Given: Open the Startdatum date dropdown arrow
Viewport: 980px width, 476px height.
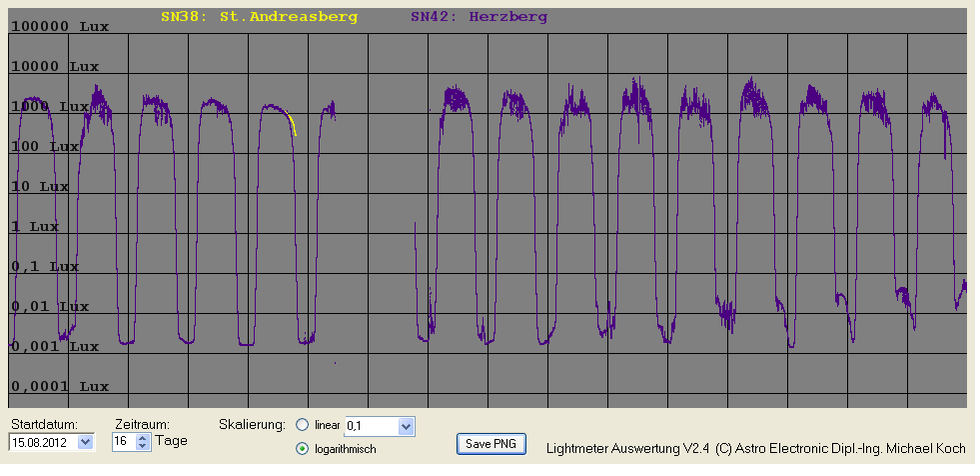Looking at the screenshot, I should 86,442.
